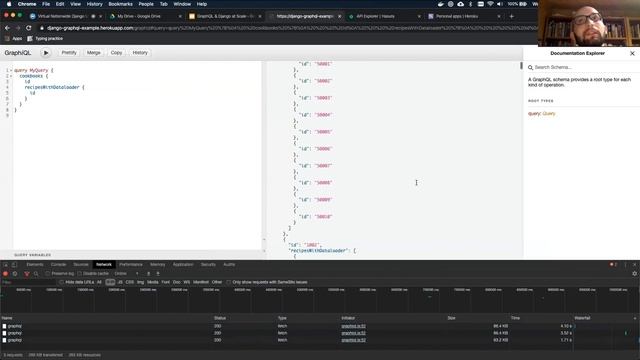Image resolution: width=640 pixels, height=360 pixels.
Task: Select the graphql request taking 1.71 s
Action: click(286, 340)
